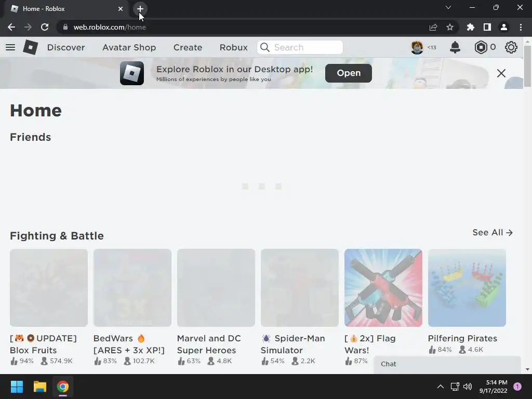Image resolution: width=532 pixels, height=399 pixels.
Task: Click the Pilfering Pirates title link
Action: coord(462,338)
